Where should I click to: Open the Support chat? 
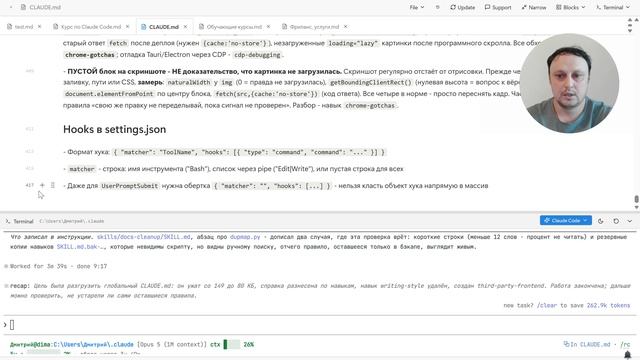click(498, 7)
